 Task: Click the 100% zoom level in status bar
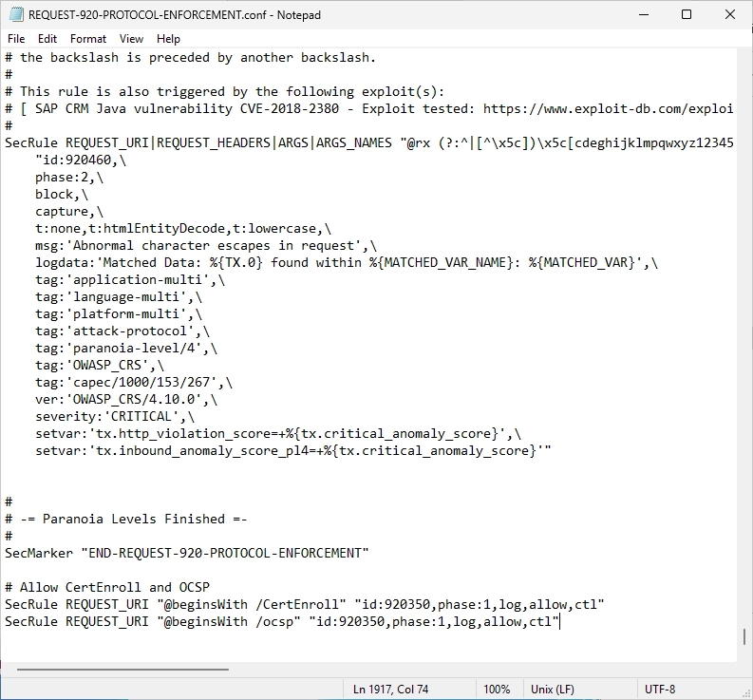click(497, 689)
